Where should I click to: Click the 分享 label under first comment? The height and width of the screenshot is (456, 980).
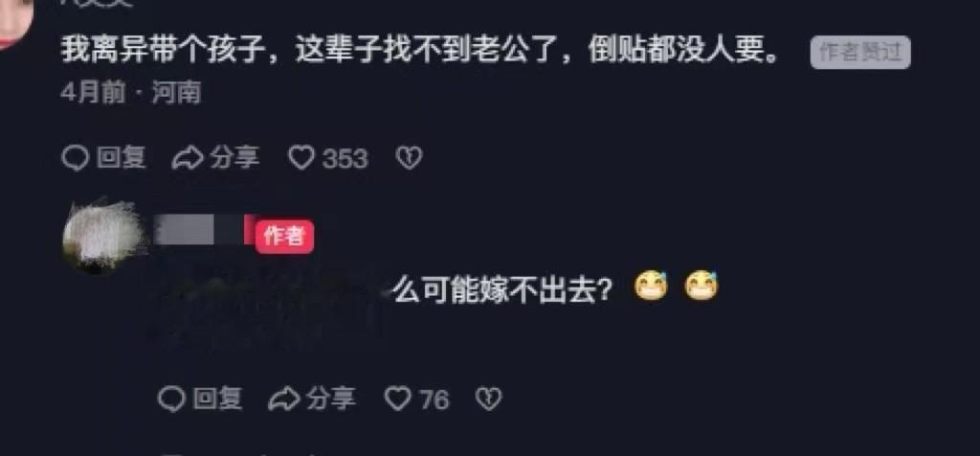(234, 158)
